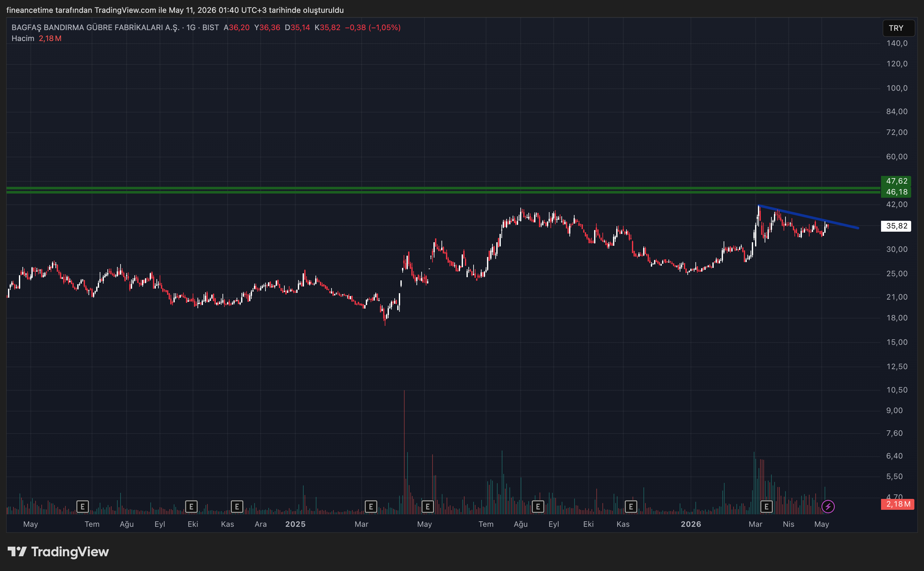Click the 12,50 price axis label
This screenshot has width=924, height=571.
pos(897,367)
